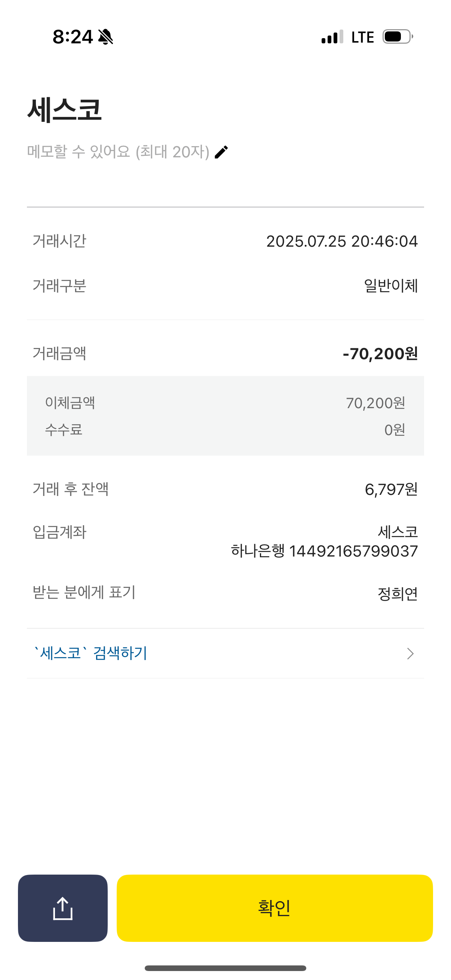The height and width of the screenshot is (980, 451).
Task: Tap the LTE network indicator
Action: point(362,37)
